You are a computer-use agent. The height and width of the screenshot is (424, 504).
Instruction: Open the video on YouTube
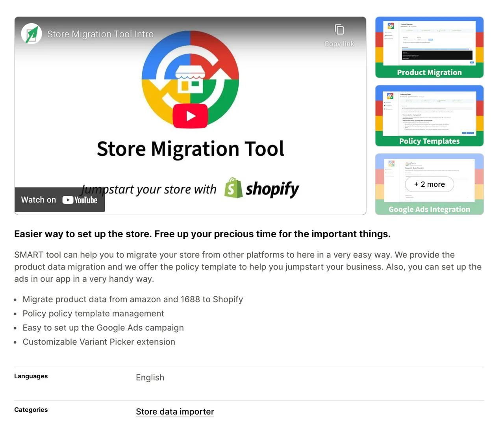pyautogui.click(x=59, y=200)
